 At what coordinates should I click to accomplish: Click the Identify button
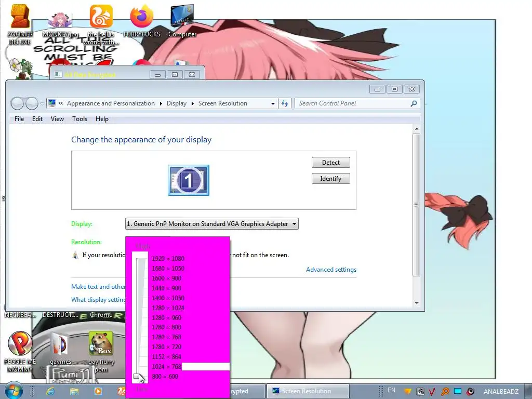(x=331, y=179)
